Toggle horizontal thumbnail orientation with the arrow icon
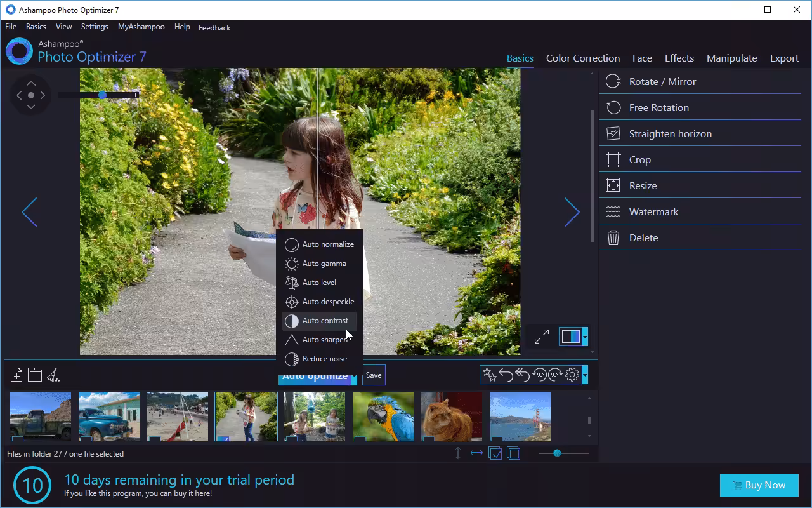Image resolution: width=812 pixels, height=508 pixels. pyautogui.click(x=476, y=453)
